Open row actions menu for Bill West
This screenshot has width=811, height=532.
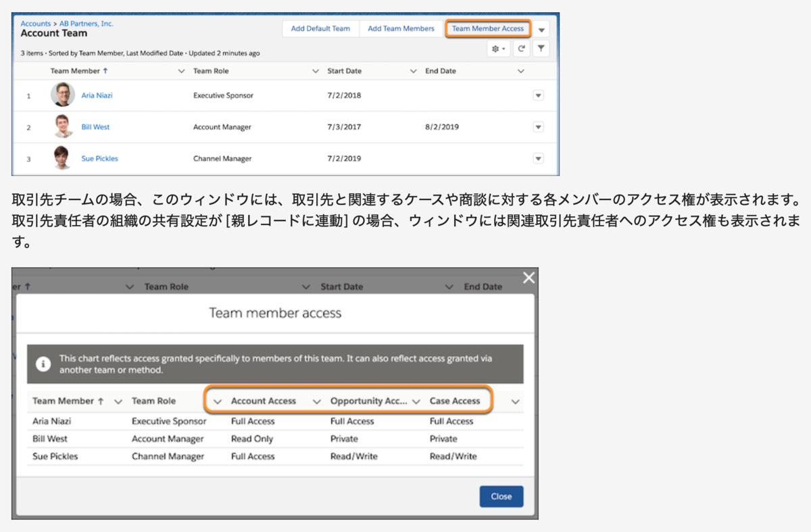(539, 127)
